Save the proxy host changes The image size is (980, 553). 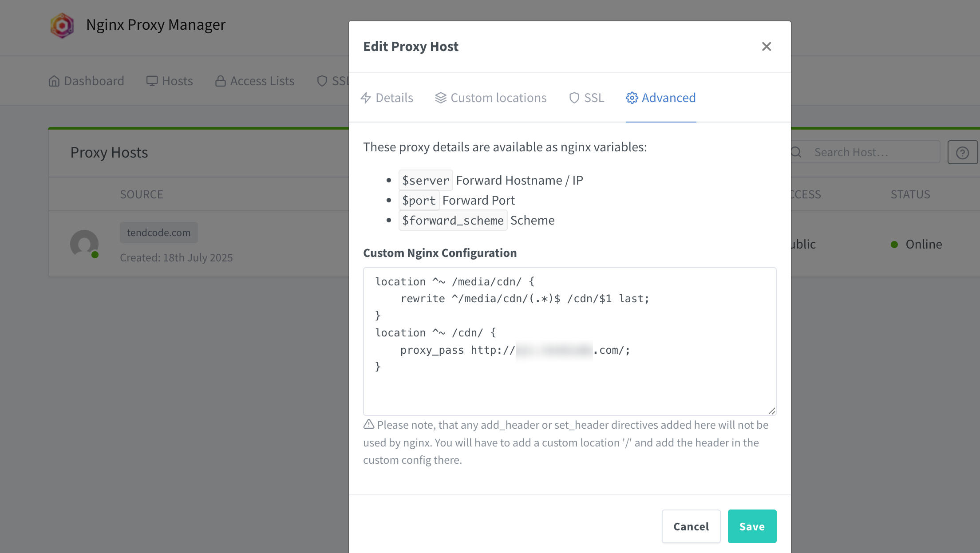pos(752,526)
